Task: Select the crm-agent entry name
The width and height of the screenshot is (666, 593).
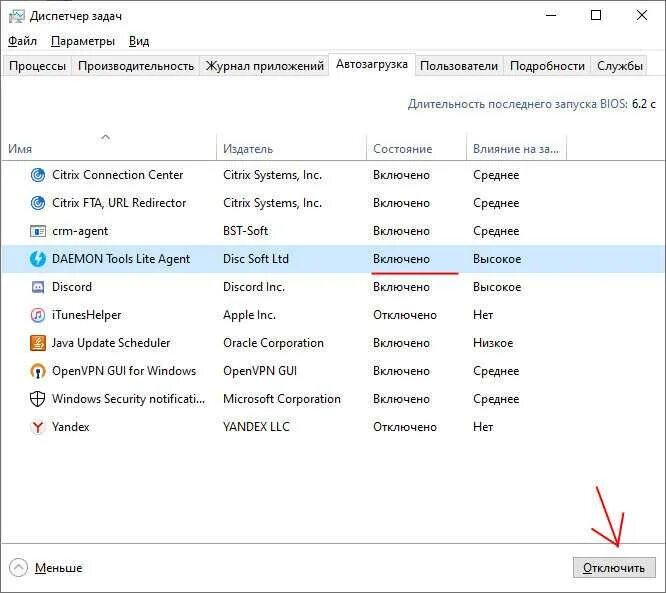Action: [x=80, y=231]
